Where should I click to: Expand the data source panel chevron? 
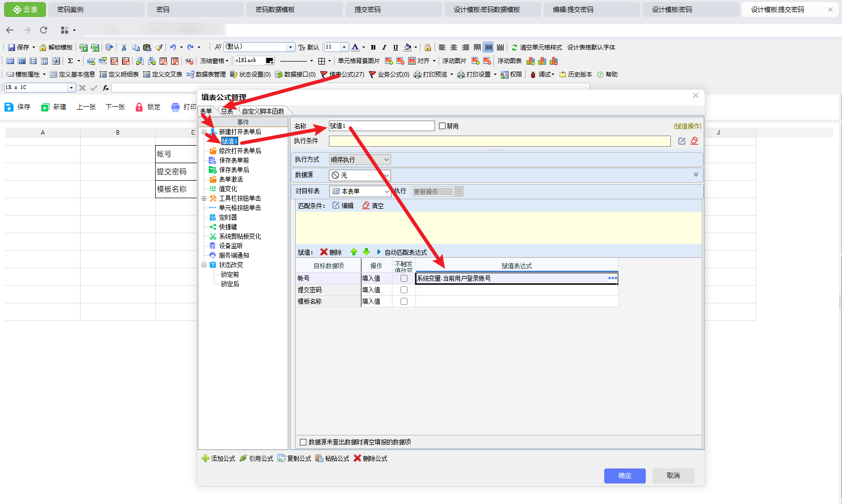pos(696,175)
